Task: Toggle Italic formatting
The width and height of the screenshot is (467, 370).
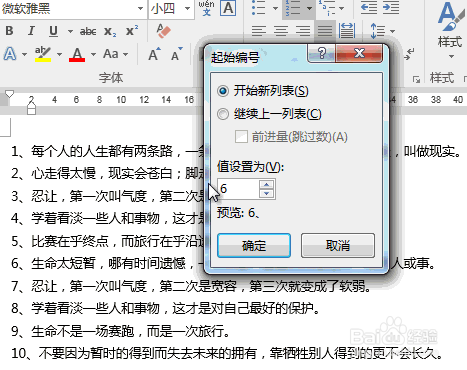Action: (x=31, y=31)
